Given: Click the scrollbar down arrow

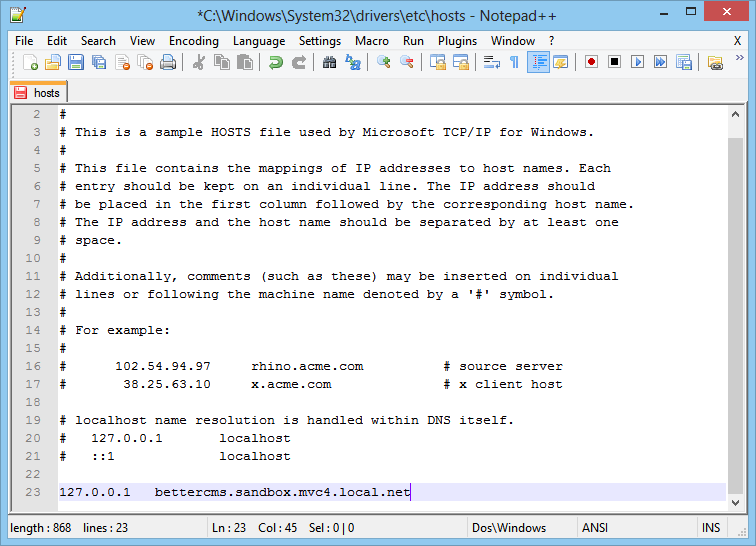Looking at the screenshot, I should tap(735, 503).
